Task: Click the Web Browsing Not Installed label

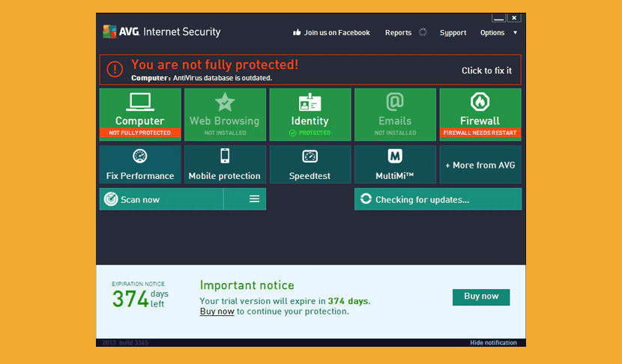Action: click(225, 133)
